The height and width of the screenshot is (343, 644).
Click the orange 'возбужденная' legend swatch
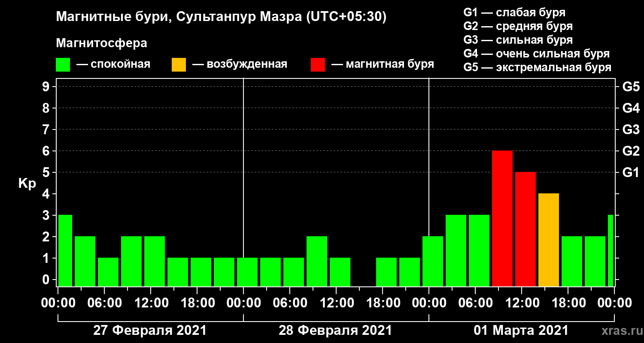point(179,65)
